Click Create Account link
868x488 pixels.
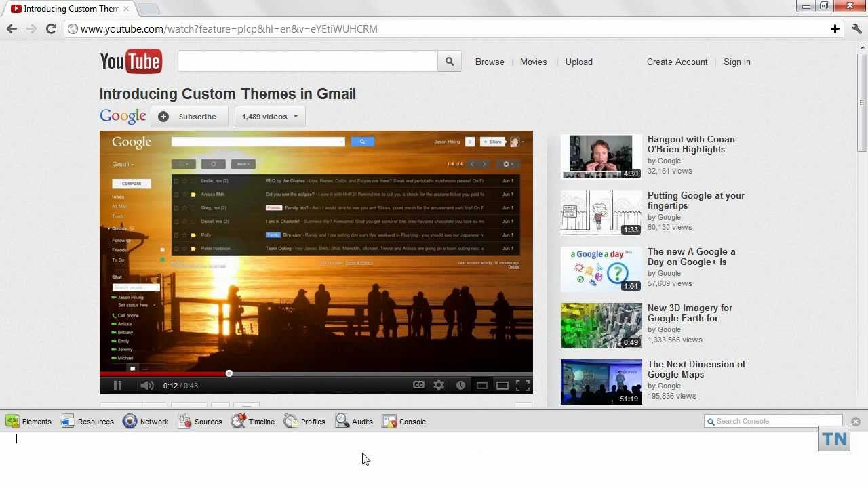click(677, 62)
